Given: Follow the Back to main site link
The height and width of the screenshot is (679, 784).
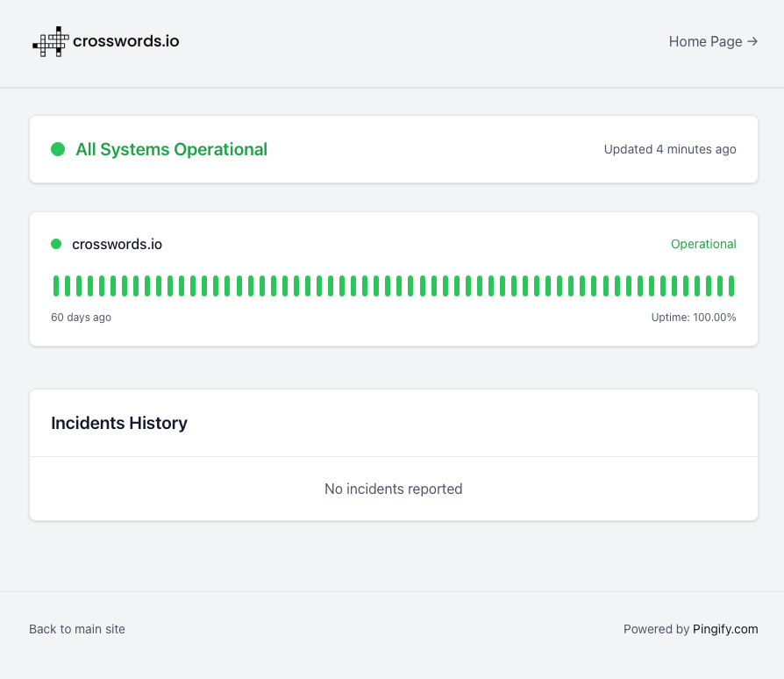Looking at the screenshot, I should (77, 629).
